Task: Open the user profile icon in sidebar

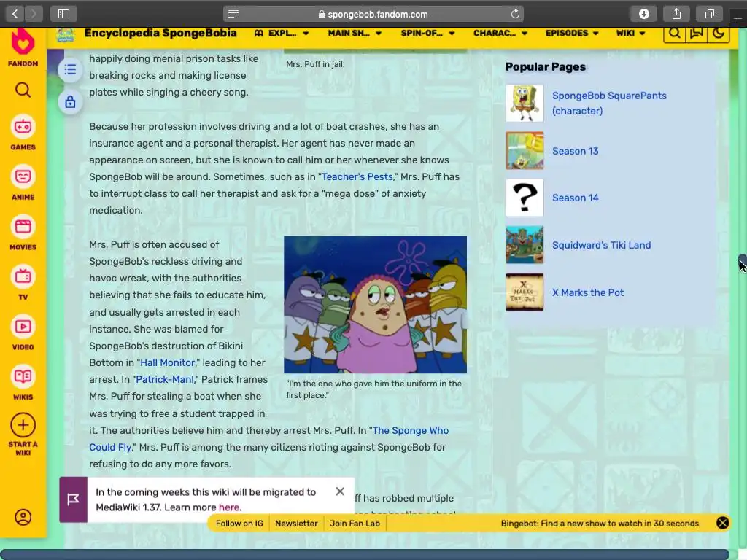Action: 23,517
